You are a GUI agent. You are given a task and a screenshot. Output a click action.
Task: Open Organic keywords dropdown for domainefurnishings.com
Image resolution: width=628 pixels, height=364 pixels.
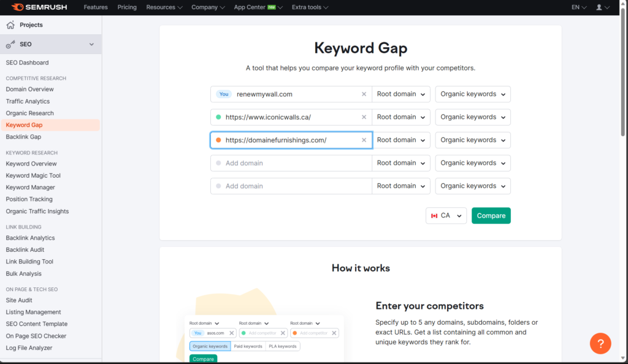[x=473, y=140]
